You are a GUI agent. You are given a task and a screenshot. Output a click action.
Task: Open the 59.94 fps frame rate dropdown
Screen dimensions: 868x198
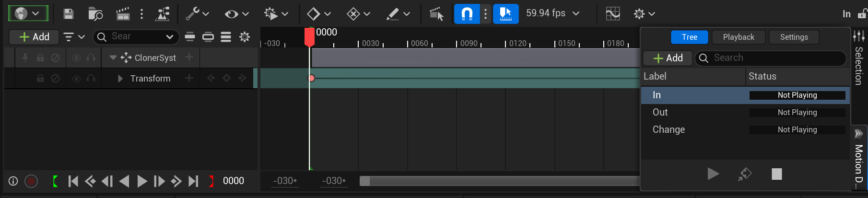pyautogui.click(x=553, y=13)
